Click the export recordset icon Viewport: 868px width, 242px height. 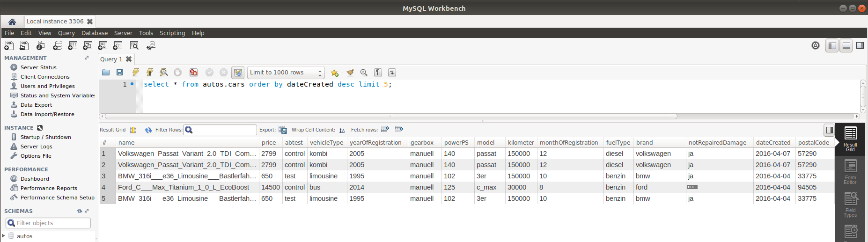283,130
